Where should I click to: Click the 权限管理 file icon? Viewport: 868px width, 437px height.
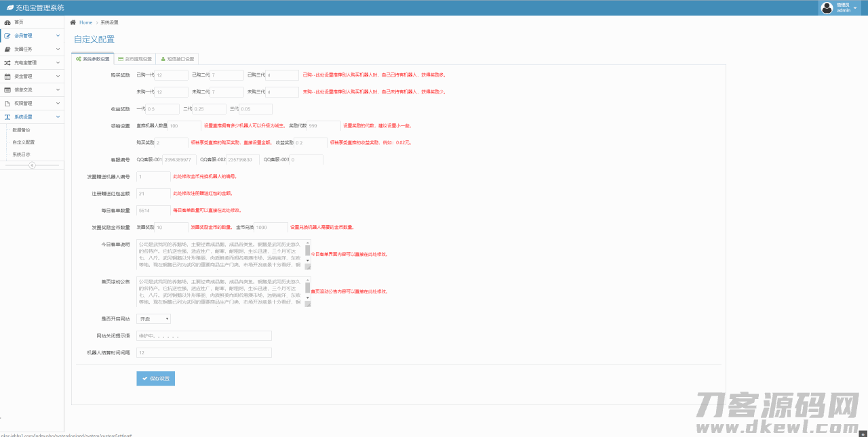pyautogui.click(x=7, y=103)
